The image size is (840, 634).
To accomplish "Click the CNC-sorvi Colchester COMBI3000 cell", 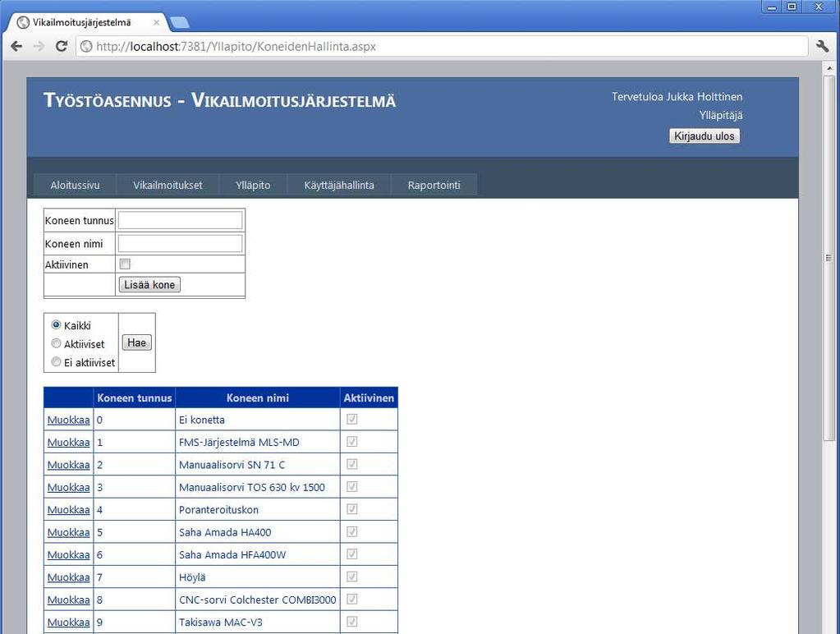I will click(258, 600).
